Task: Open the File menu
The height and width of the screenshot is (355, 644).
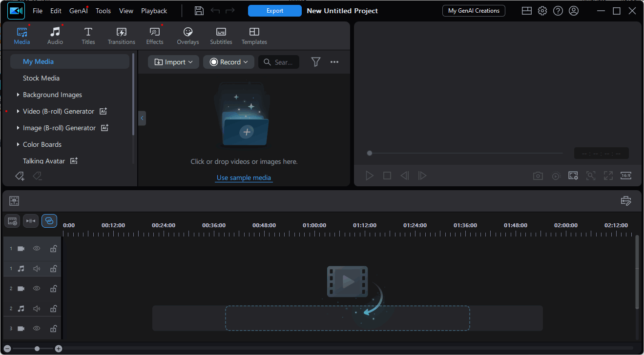Action: [38, 11]
